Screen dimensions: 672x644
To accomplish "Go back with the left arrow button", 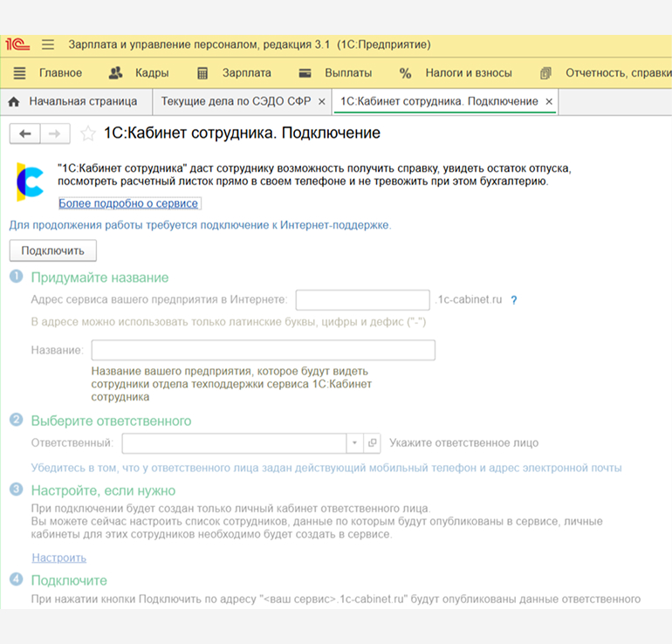I will 25,134.
